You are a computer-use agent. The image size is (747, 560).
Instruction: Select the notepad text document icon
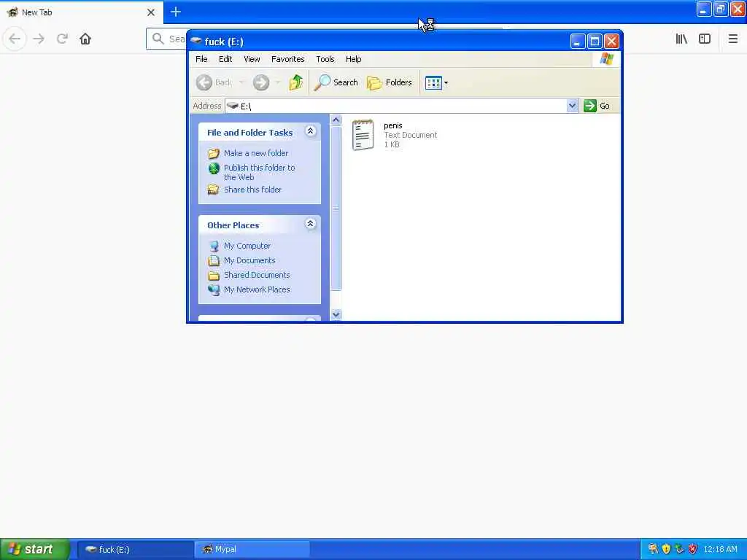(363, 135)
